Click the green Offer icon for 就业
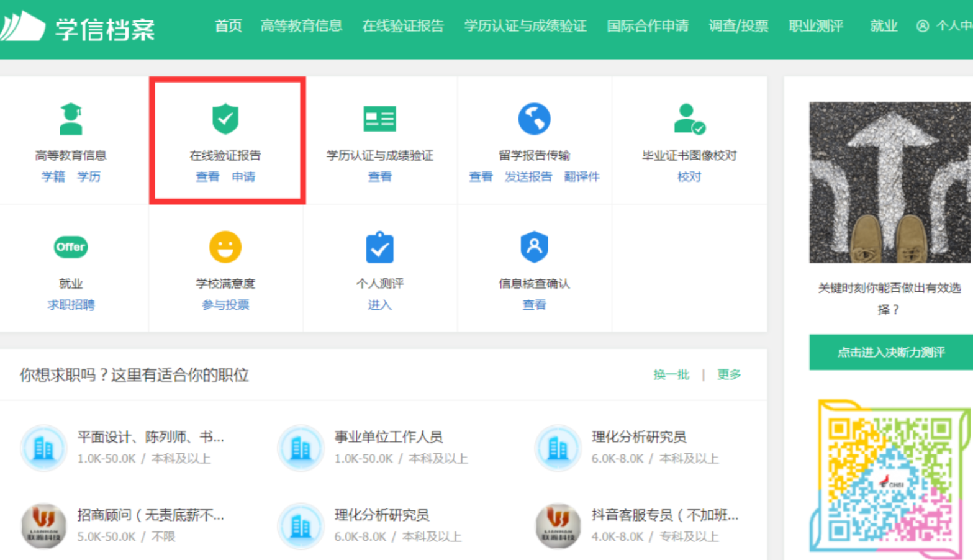The height and width of the screenshot is (560, 973). pos(71,247)
